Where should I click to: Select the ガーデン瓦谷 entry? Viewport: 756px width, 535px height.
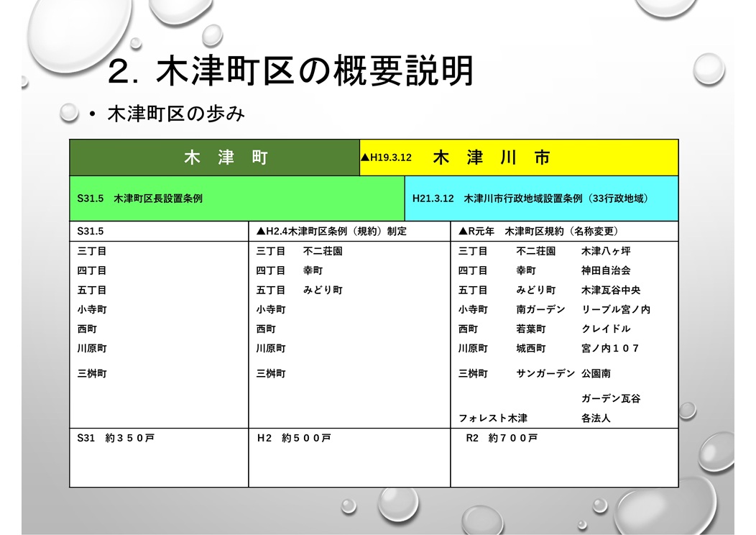pyautogui.click(x=610, y=398)
